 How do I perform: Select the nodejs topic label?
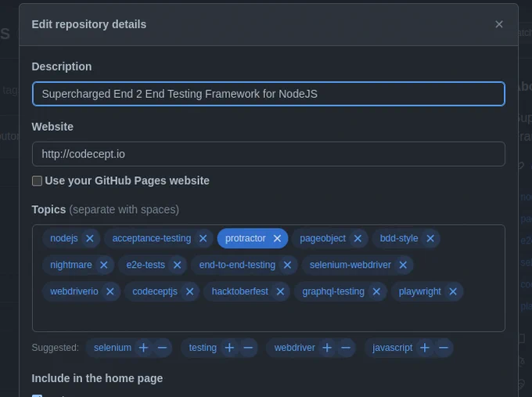point(64,238)
